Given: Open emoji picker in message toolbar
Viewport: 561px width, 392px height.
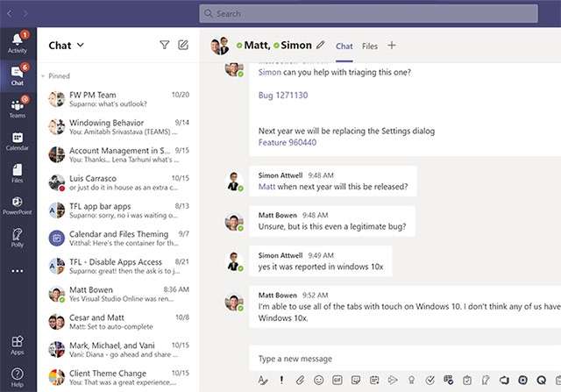Looking at the screenshot, I should pos(318,380).
